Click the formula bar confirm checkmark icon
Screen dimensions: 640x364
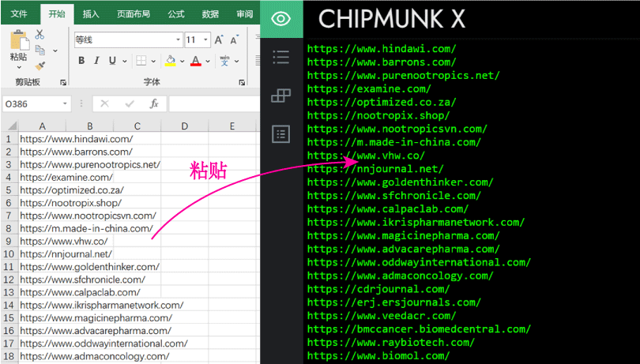[130, 103]
